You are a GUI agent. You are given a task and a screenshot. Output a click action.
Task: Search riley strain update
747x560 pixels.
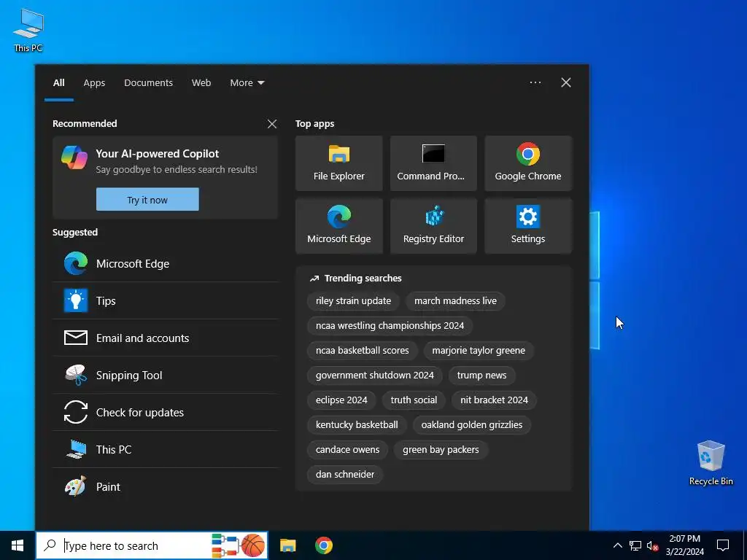(x=353, y=301)
